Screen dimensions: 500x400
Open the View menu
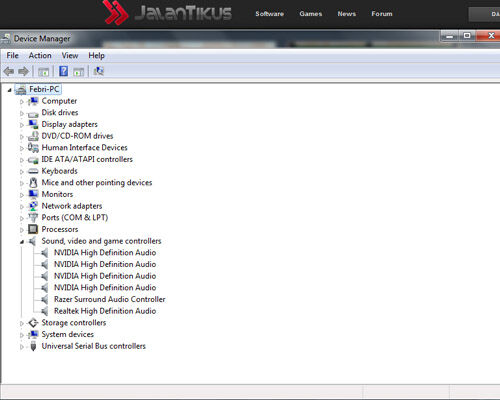(70, 55)
